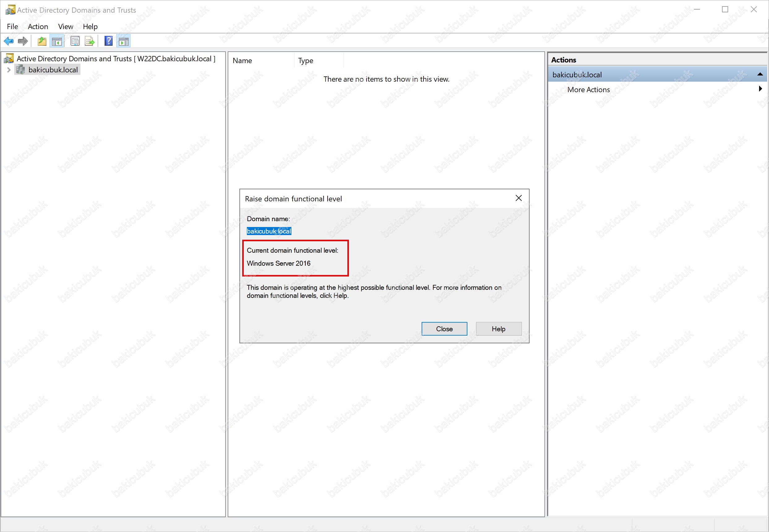Open the Action menu
This screenshot has height=532, width=769.
tap(38, 26)
